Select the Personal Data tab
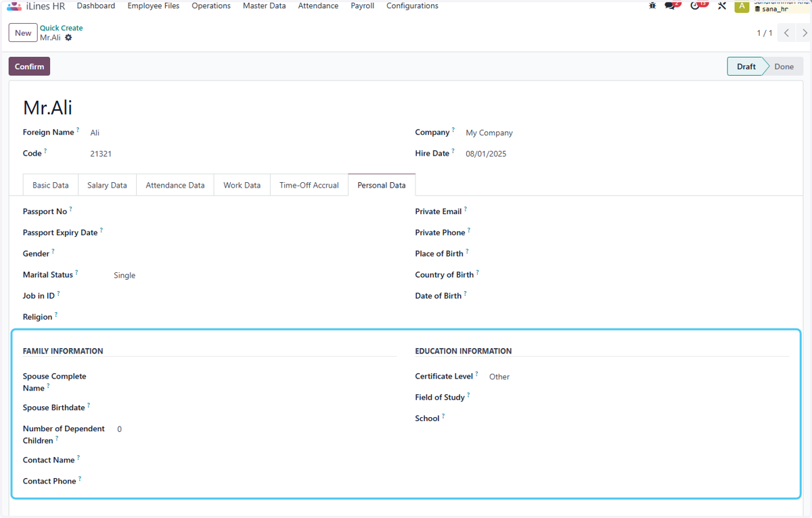The width and height of the screenshot is (812, 518). point(382,185)
